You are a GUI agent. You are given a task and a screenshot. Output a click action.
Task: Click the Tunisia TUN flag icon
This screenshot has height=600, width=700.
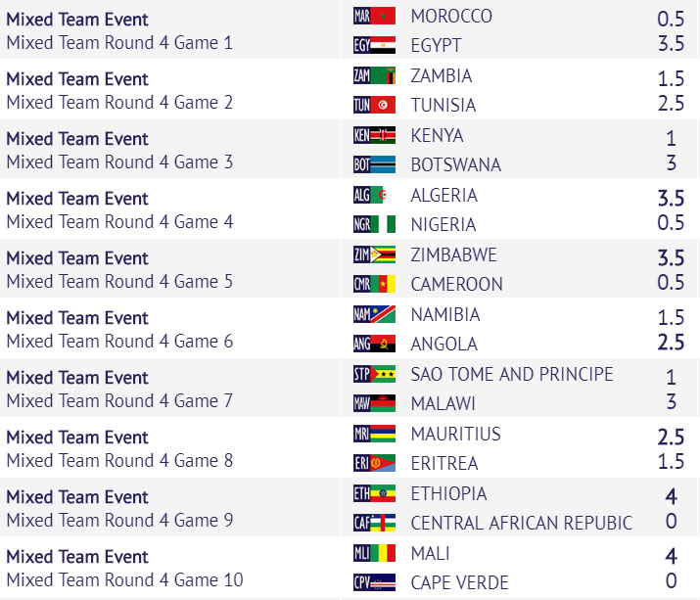point(374,105)
